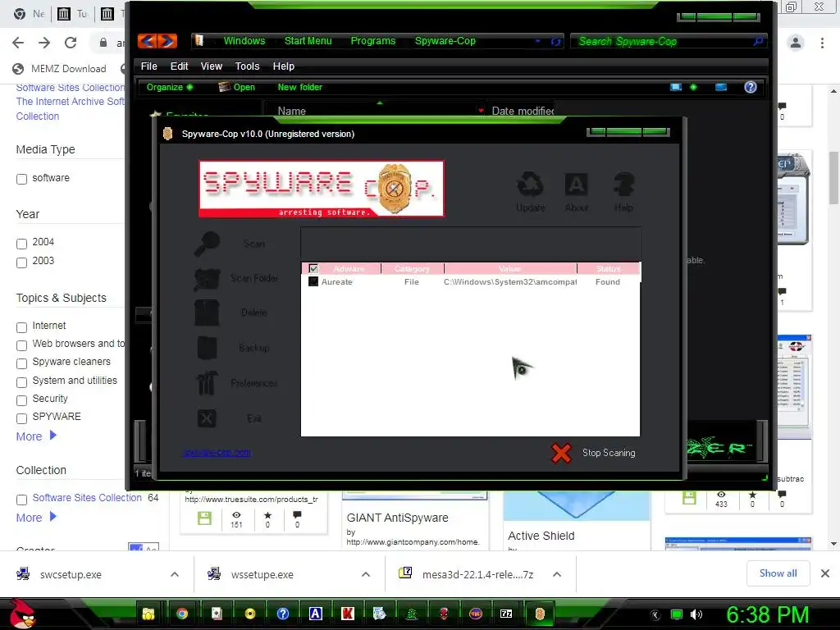Check the System and utilities checkbox

21,382
